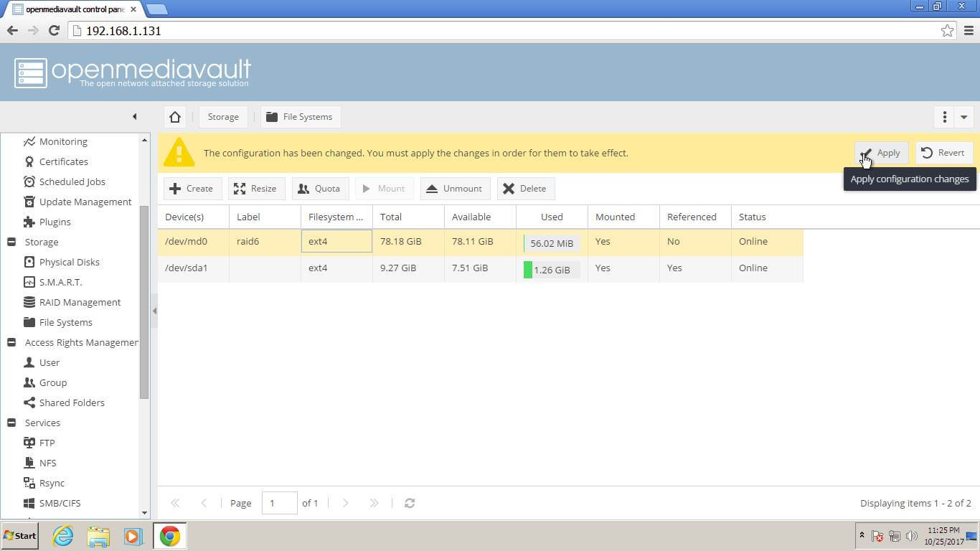
Task: Expand the top-right dropdown arrow
Action: click(x=963, y=117)
